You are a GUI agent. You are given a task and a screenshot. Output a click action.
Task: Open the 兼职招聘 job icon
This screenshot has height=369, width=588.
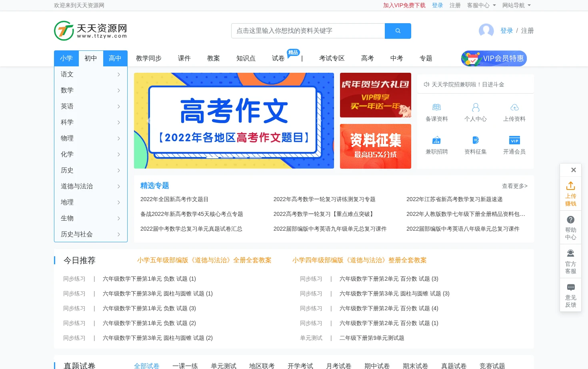click(x=436, y=140)
